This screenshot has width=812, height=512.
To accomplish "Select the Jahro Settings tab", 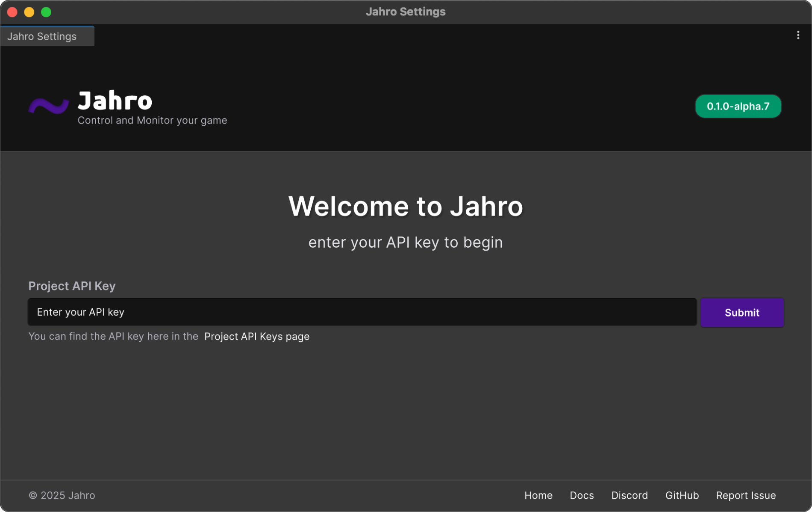I will tap(42, 36).
